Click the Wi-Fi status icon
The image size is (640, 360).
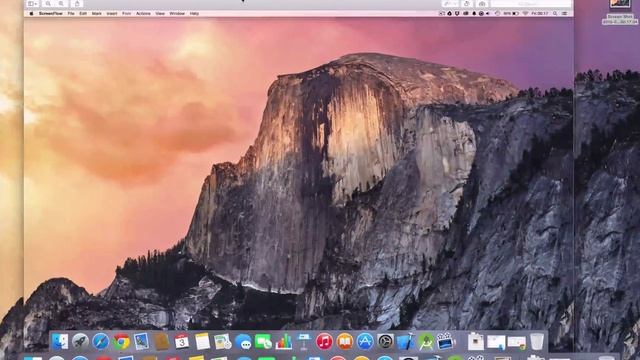tap(525, 13)
